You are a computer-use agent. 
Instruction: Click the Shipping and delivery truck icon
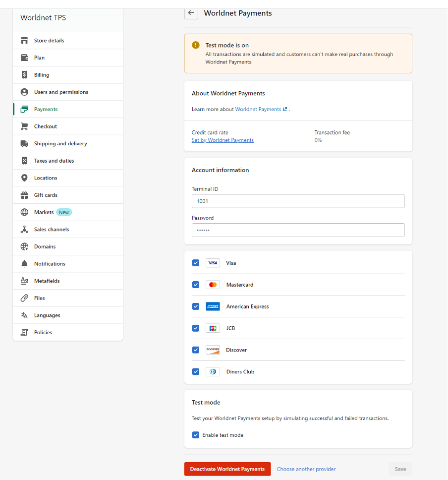click(x=24, y=144)
